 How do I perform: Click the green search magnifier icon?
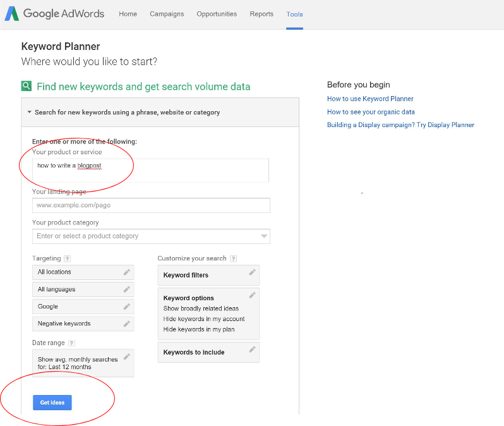click(27, 86)
